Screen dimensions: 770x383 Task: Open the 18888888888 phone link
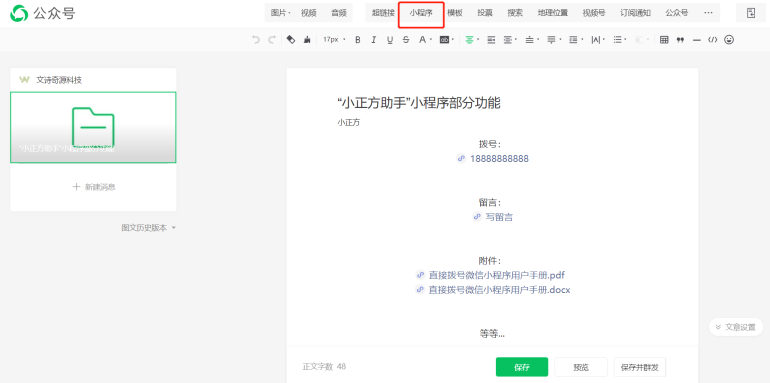(x=499, y=159)
